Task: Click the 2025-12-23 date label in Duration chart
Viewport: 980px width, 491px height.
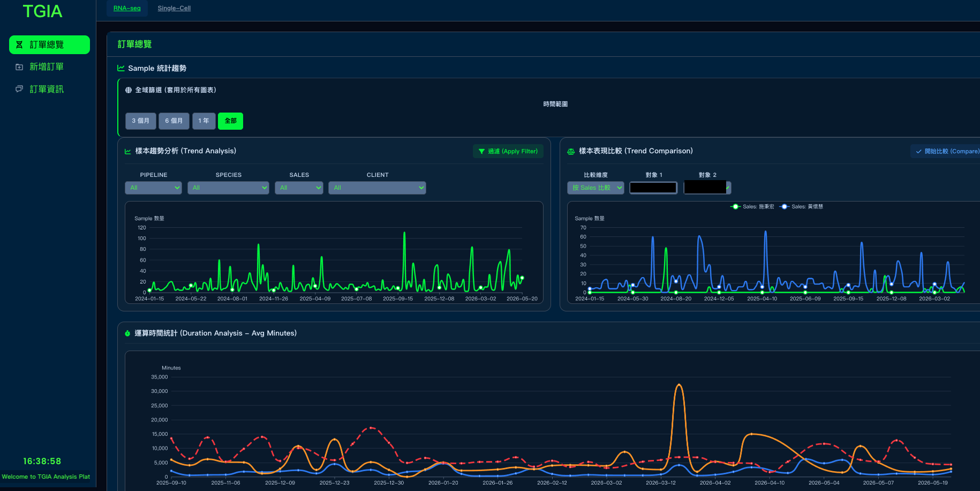Action: tap(334, 483)
